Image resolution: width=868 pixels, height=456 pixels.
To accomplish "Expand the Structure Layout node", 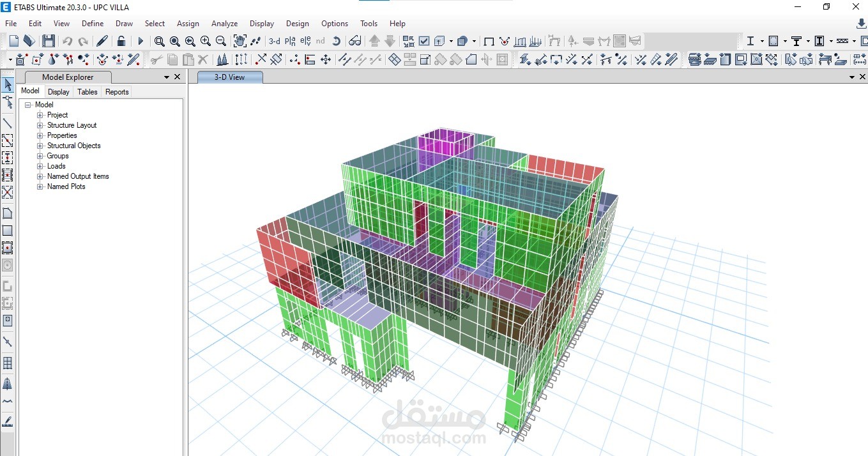I will 40,125.
